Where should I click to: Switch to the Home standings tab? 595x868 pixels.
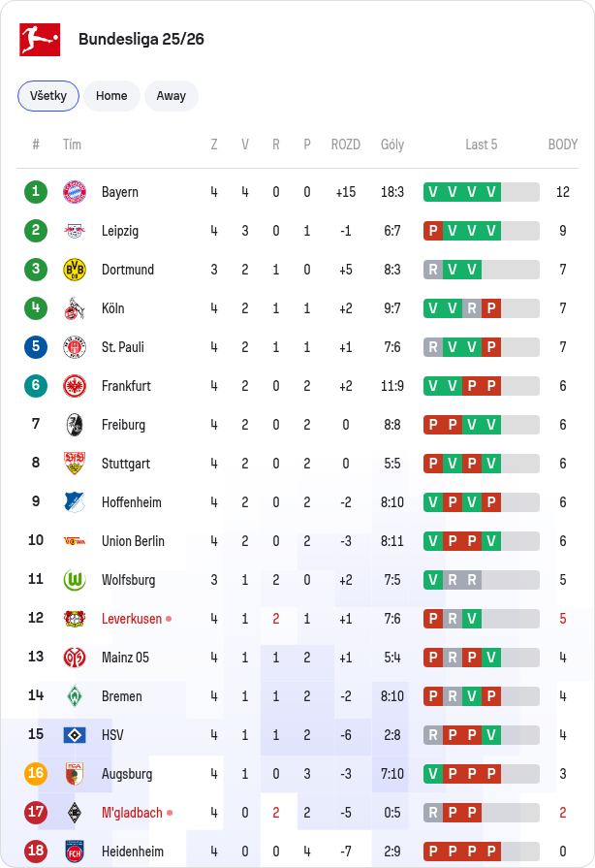111,96
